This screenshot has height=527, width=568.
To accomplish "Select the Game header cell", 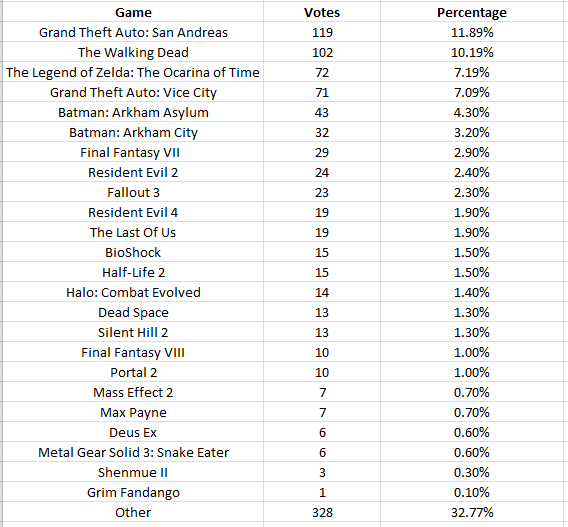I will 133,12.
